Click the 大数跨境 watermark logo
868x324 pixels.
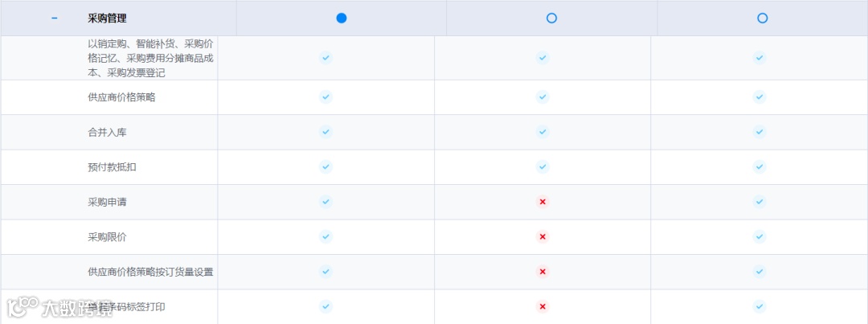pos(51,307)
